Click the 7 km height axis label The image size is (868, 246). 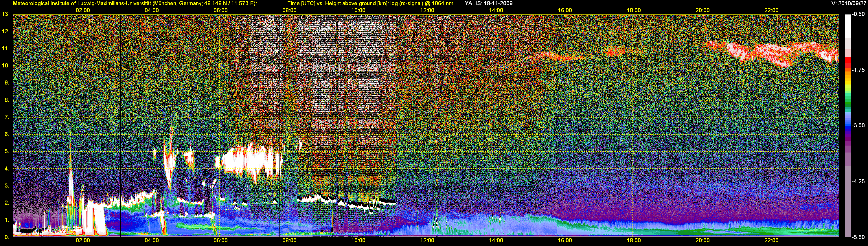pos(7,117)
